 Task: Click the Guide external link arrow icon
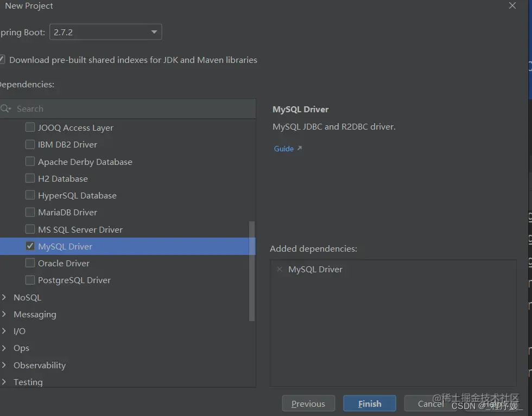pos(300,148)
